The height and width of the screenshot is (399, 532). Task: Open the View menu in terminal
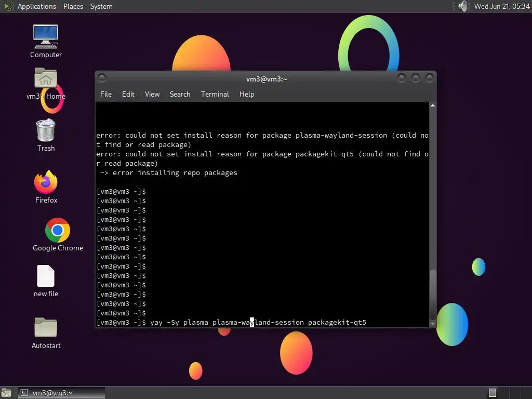tap(152, 95)
